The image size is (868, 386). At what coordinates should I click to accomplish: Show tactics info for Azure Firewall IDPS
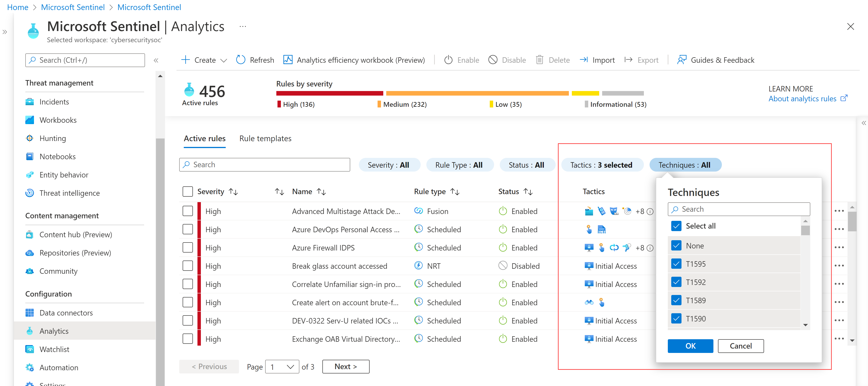[650, 248]
